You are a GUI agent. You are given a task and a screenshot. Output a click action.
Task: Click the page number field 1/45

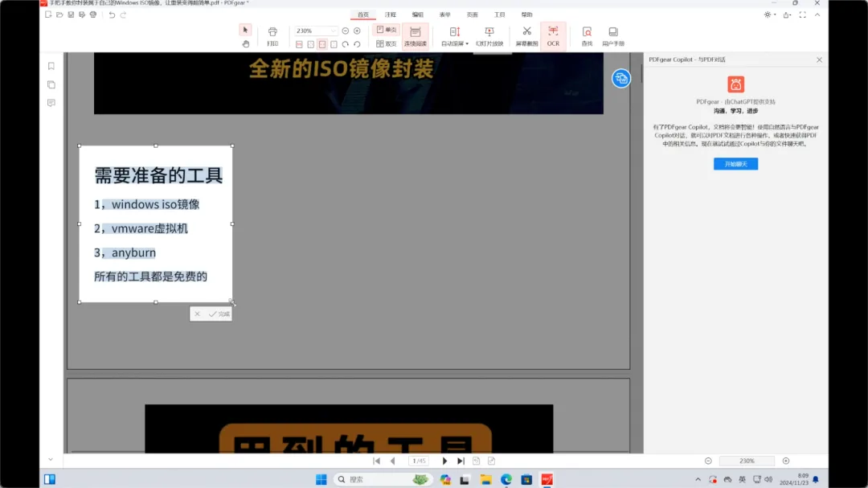(x=419, y=461)
